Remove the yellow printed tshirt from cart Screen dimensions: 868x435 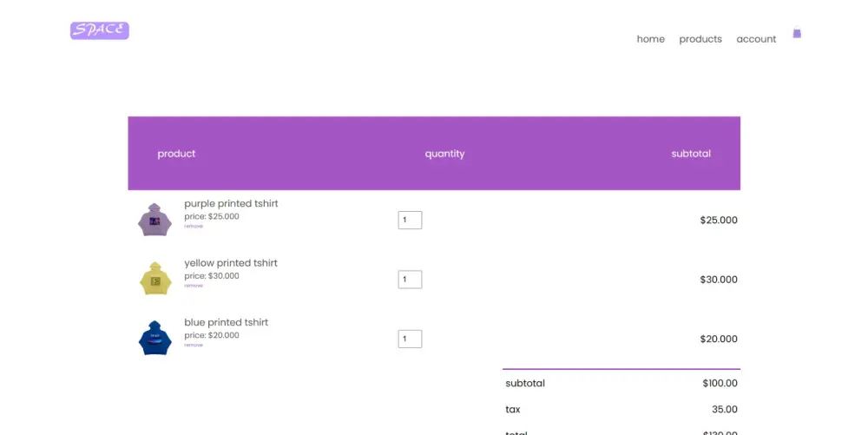click(194, 286)
